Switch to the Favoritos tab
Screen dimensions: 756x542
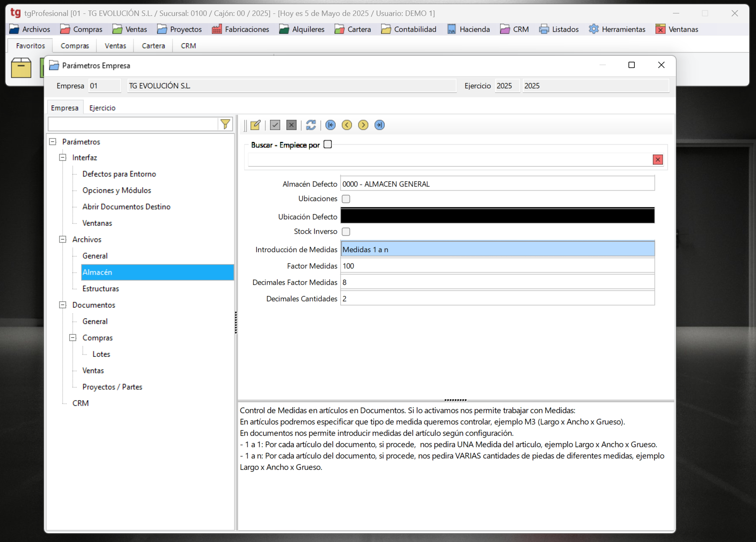(30, 46)
